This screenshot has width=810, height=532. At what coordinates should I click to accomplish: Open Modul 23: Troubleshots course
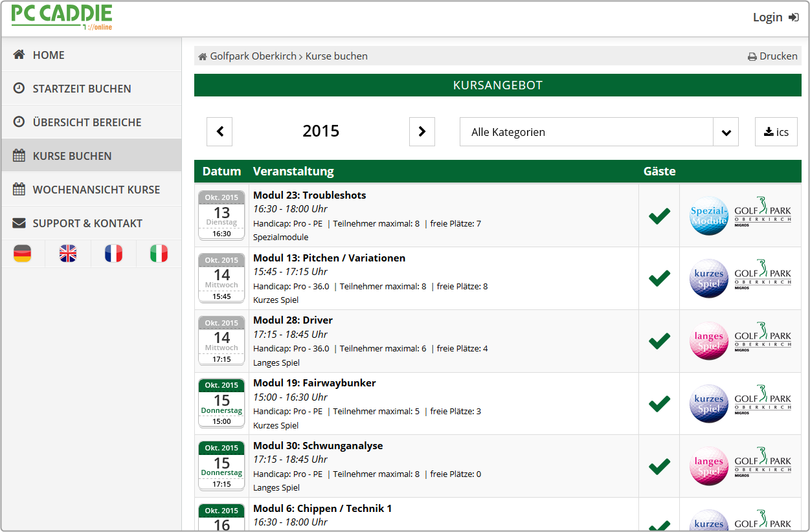(309, 195)
